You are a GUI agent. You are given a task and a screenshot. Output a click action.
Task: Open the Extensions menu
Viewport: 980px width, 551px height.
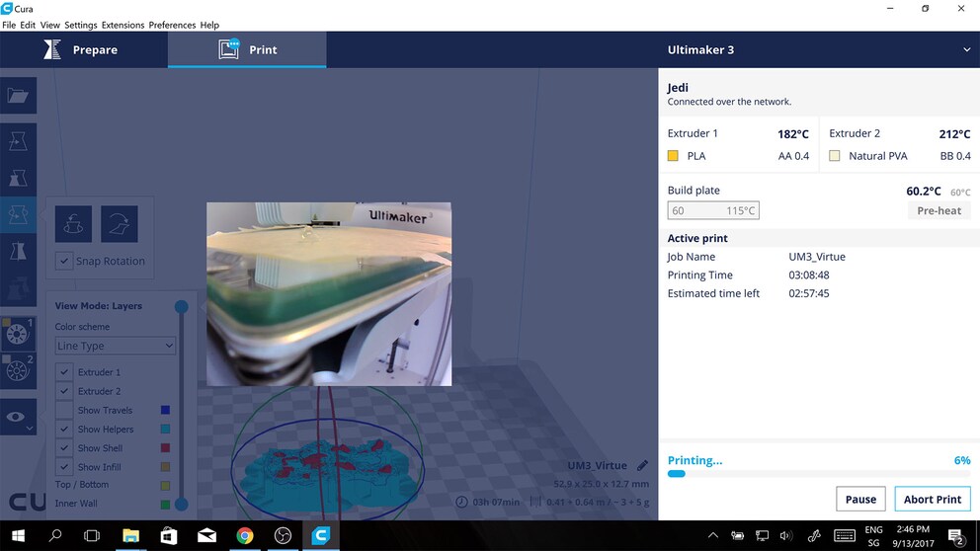pyautogui.click(x=122, y=25)
